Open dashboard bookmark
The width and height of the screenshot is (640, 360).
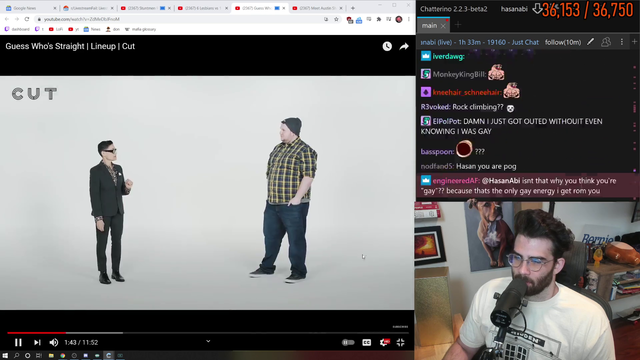[x=17, y=29]
